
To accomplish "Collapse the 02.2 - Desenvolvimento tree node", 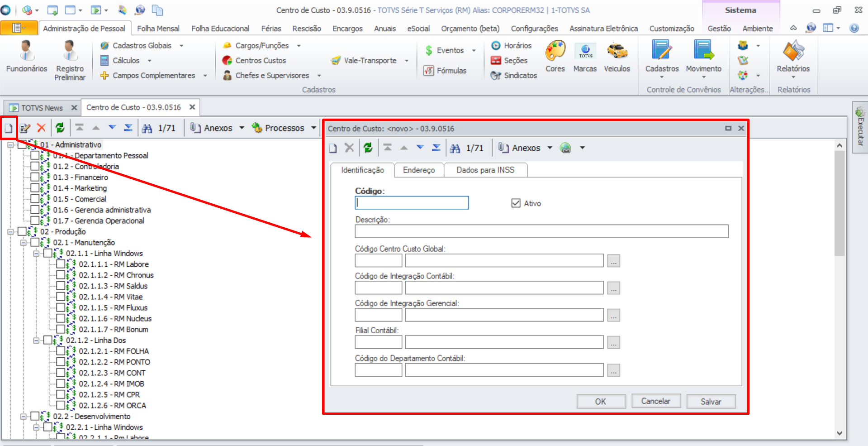I will (x=24, y=417).
